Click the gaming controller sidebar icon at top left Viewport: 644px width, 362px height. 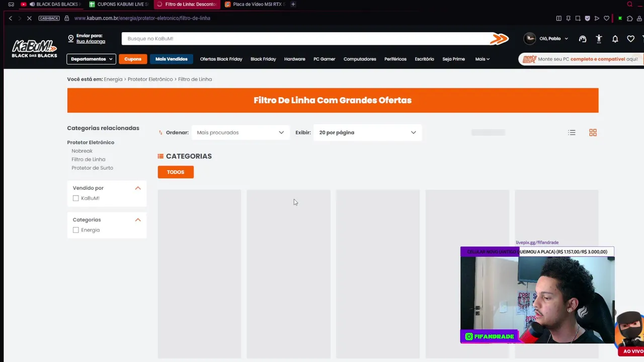11,4
